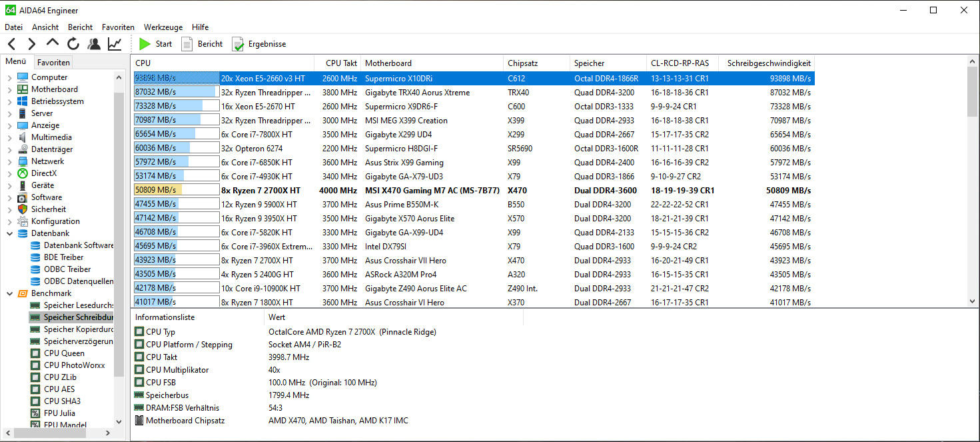The image size is (980, 442).
Task: Select the Computer monitor icon in the tree
Action: click(23, 77)
